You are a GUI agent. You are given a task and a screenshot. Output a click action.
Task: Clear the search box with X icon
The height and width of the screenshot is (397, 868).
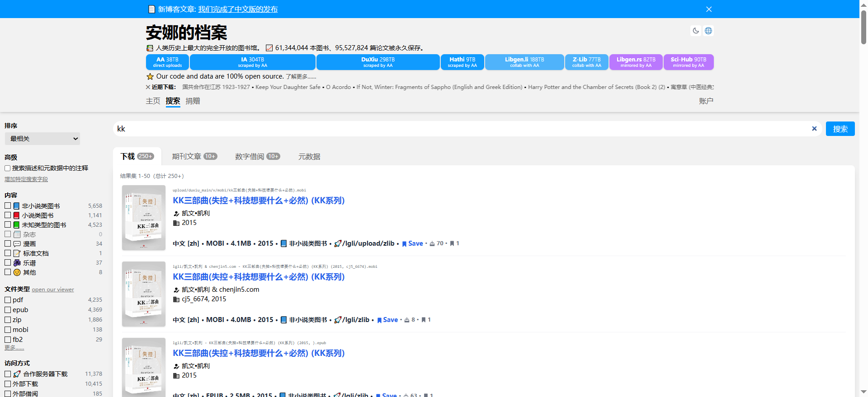click(x=814, y=129)
